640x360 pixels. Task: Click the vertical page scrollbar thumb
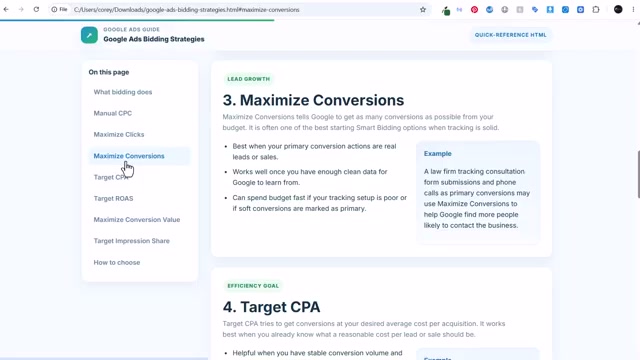638,174
